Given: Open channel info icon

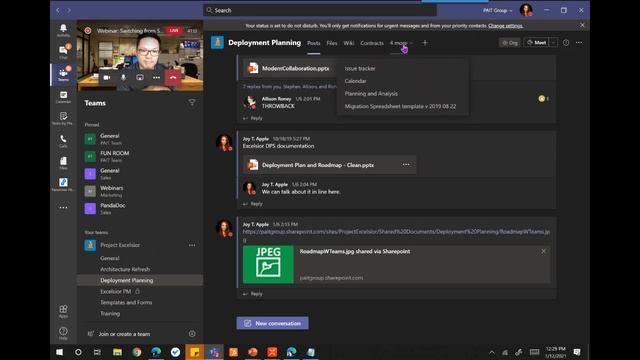Looking at the screenshot, I should tap(566, 42).
